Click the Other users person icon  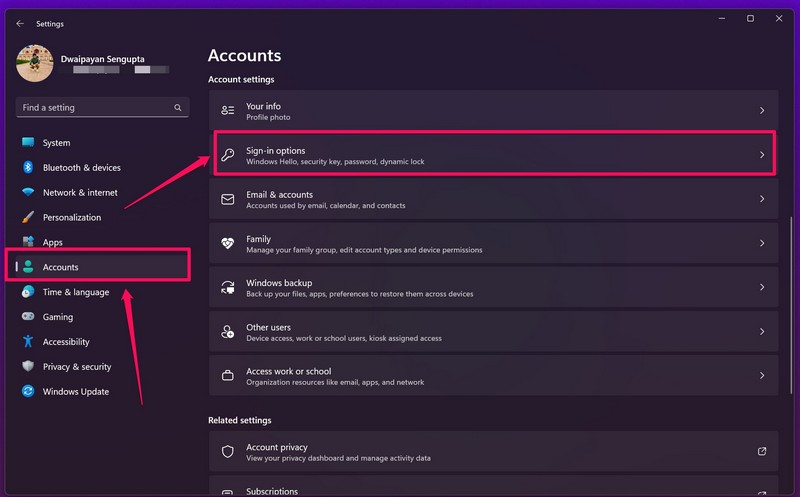(x=228, y=331)
